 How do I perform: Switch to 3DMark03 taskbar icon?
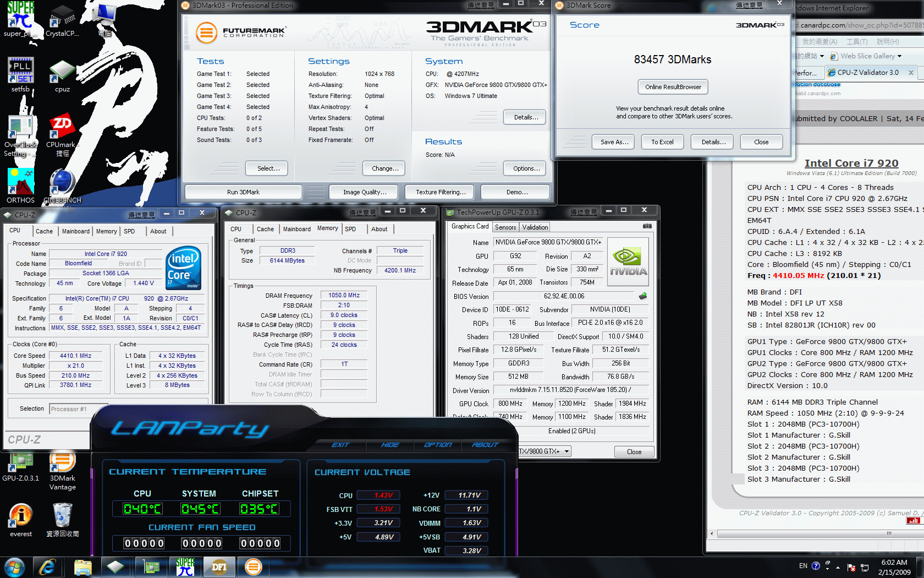click(x=254, y=567)
